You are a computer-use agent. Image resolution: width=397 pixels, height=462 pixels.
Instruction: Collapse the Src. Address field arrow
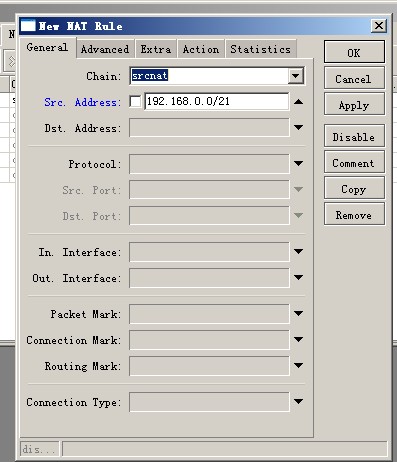coord(298,101)
